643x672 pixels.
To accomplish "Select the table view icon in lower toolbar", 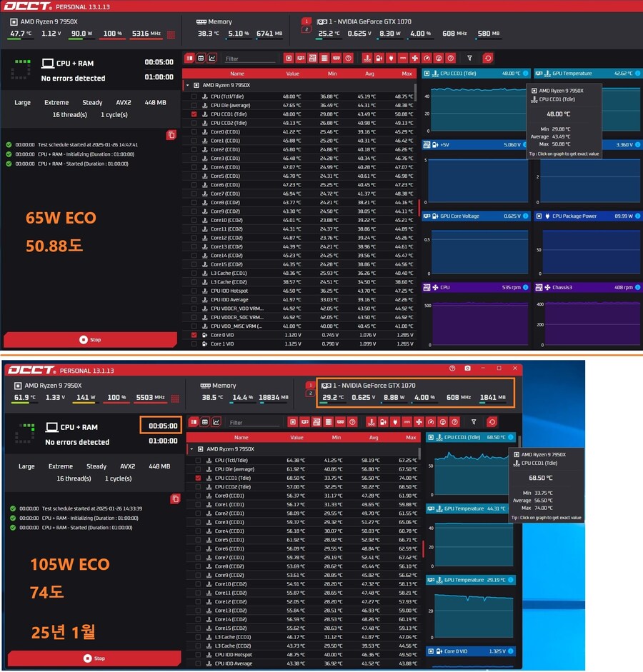I will pyautogui.click(x=205, y=422).
